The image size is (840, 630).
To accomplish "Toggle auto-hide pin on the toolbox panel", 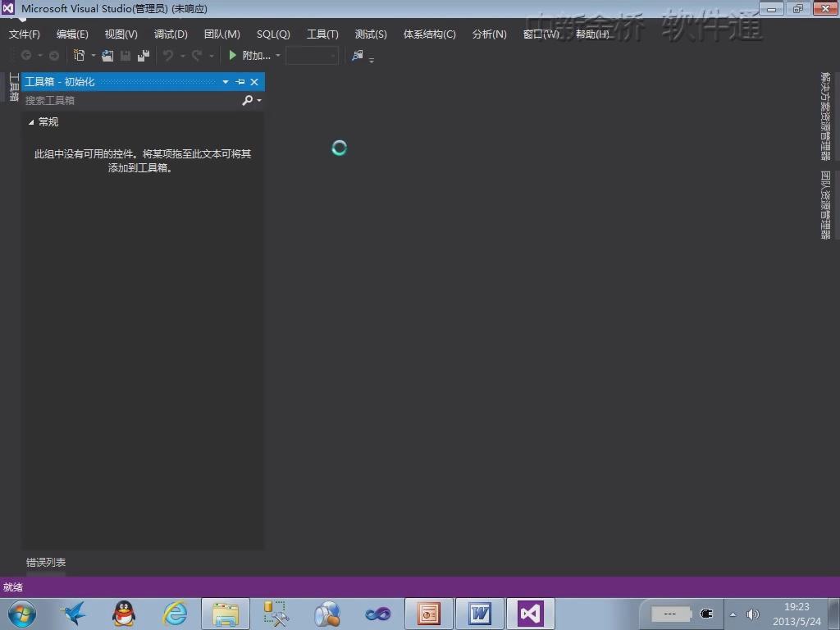I will pos(240,81).
